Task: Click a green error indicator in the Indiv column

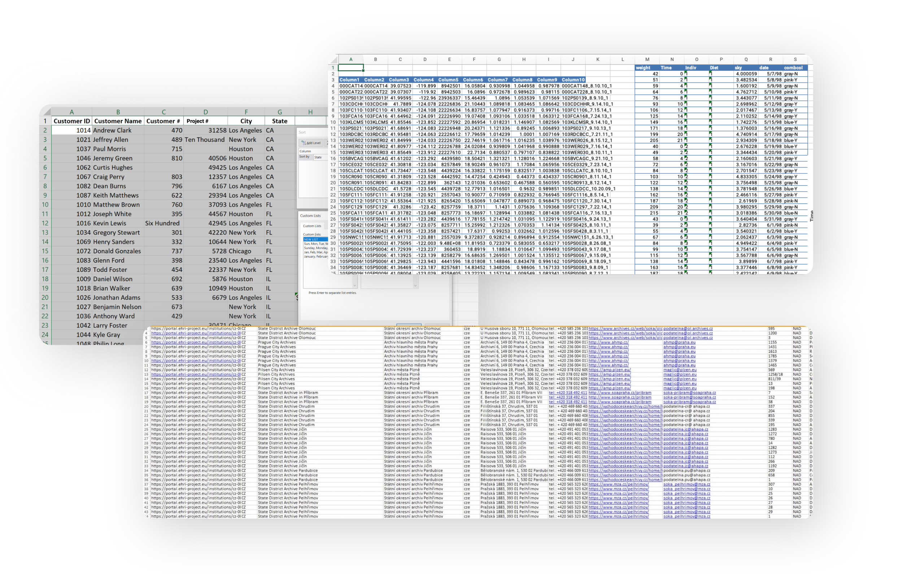Action: (x=686, y=73)
